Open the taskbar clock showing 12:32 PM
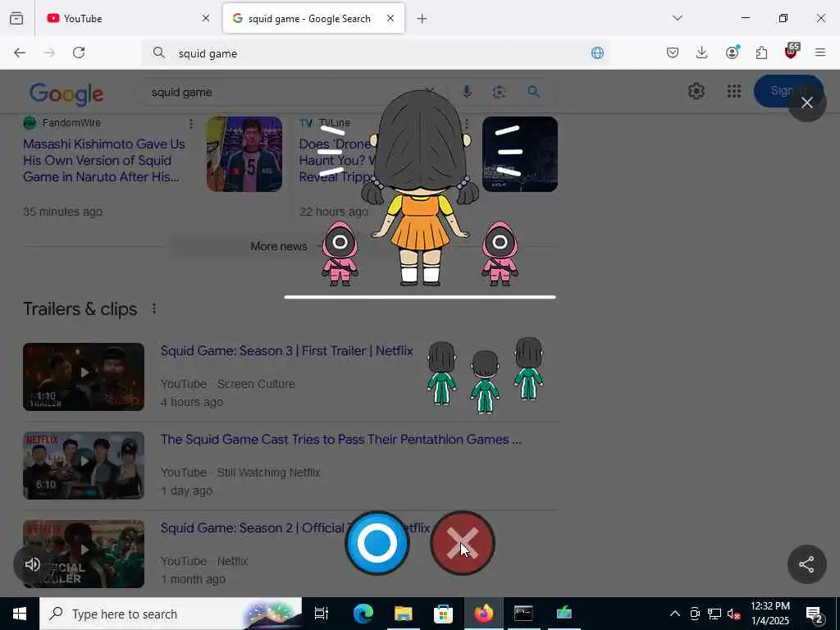Screen dimensions: 840x630 (x=769, y=614)
